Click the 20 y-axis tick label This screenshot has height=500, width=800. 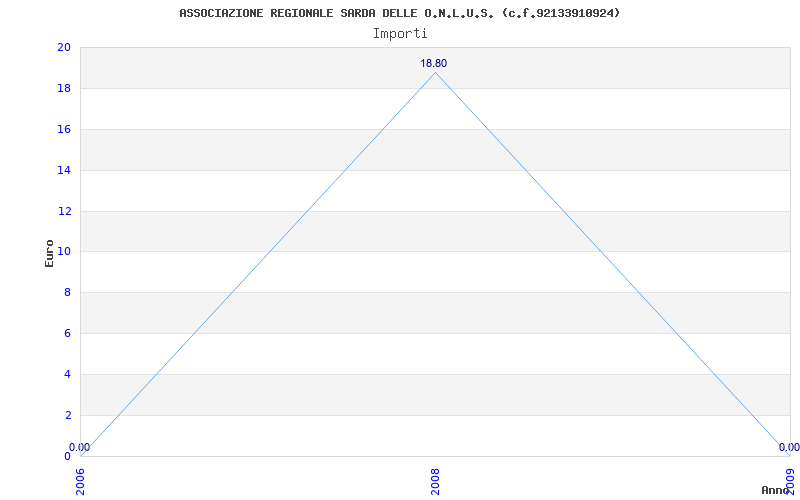64,47
